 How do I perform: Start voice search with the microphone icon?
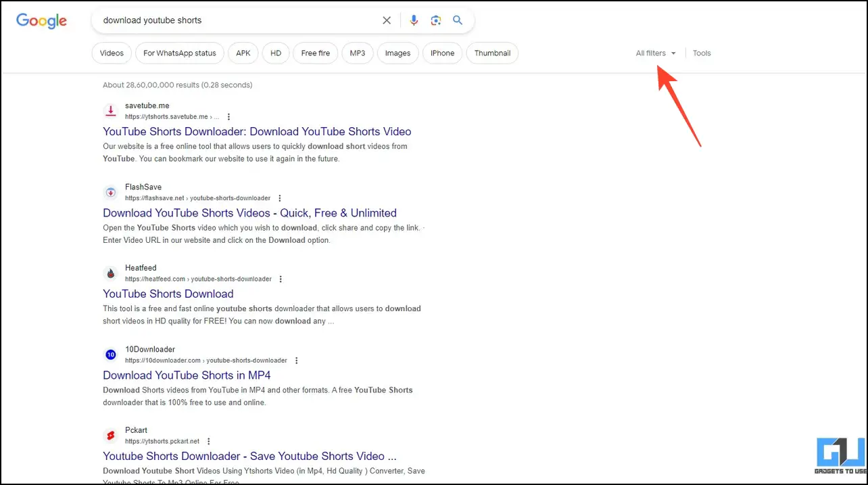[414, 20]
